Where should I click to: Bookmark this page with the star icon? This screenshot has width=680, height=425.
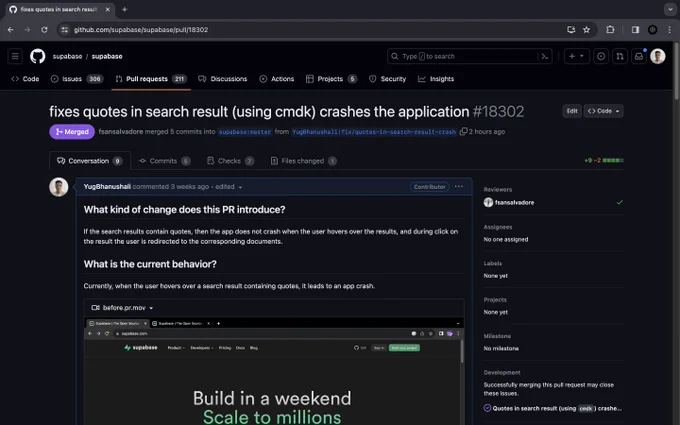point(586,29)
